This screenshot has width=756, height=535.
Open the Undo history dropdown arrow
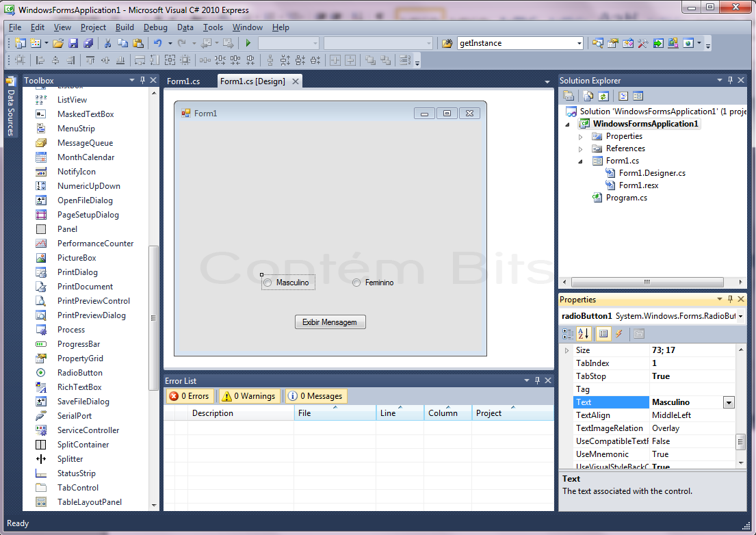170,43
